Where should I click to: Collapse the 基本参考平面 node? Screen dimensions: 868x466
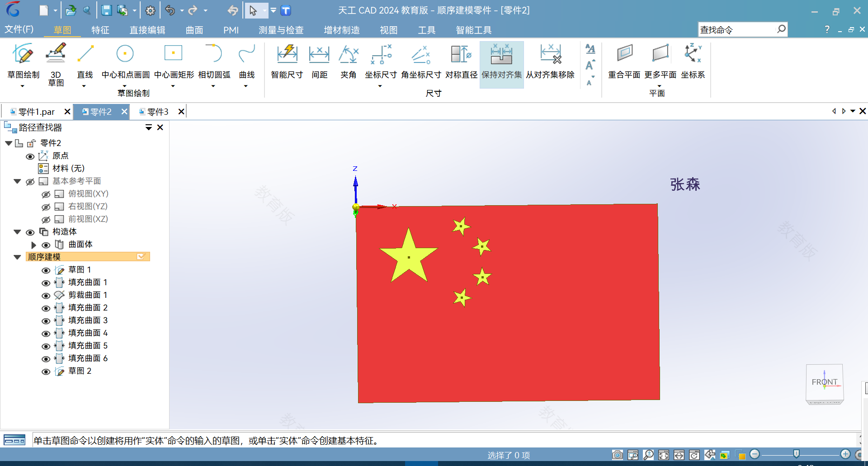[x=17, y=181]
